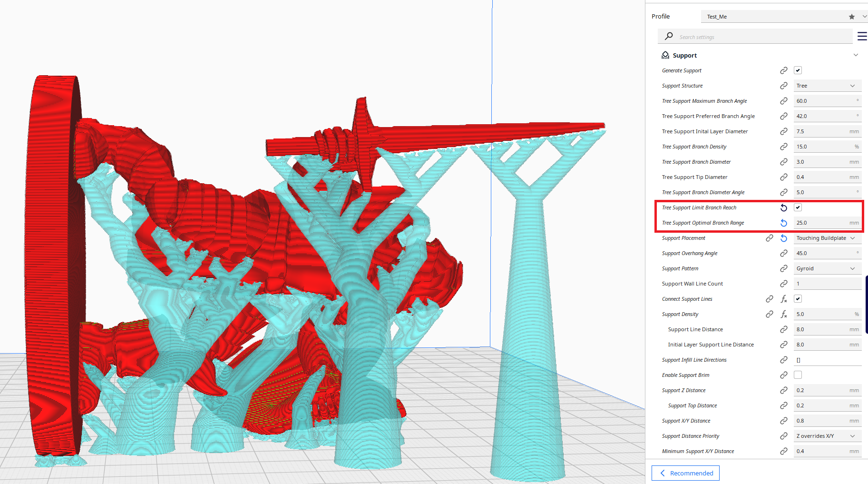The height and width of the screenshot is (484, 868).
Task: Click link icon beside Support Line Distance
Action: tap(783, 329)
